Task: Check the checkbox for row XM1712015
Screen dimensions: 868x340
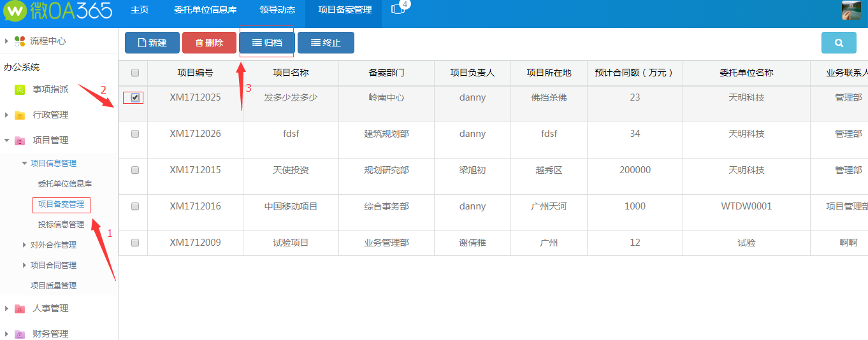Action: tap(134, 170)
